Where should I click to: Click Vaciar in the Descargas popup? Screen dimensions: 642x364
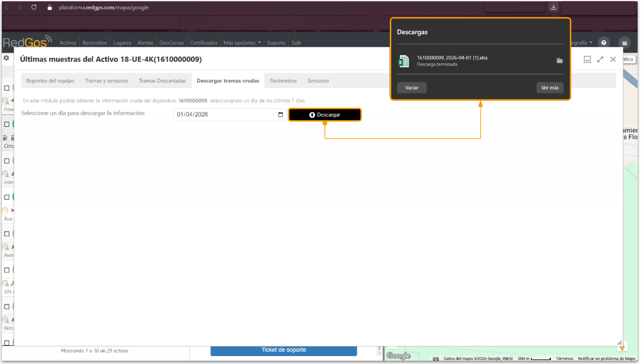[412, 88]
